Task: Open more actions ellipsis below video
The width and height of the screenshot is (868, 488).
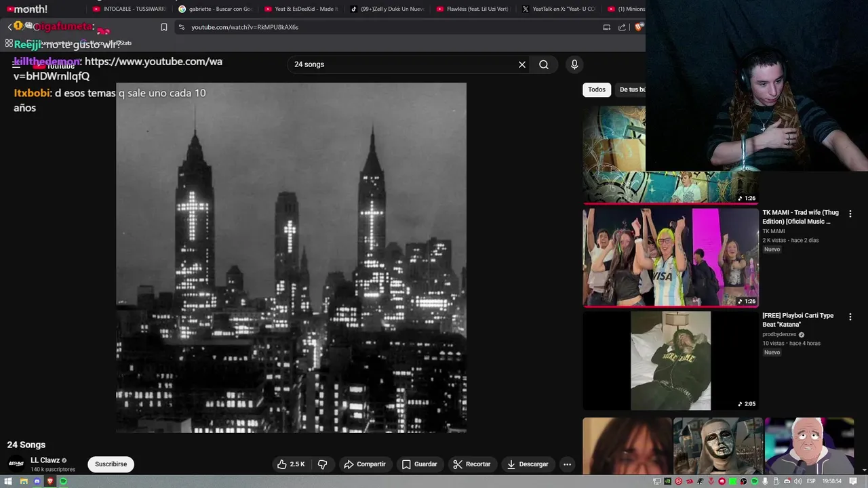Action: coord(568,464)
